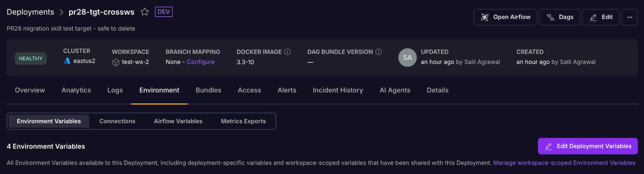
Task: Open the Logs tab
Action: [x=115, y=90]
